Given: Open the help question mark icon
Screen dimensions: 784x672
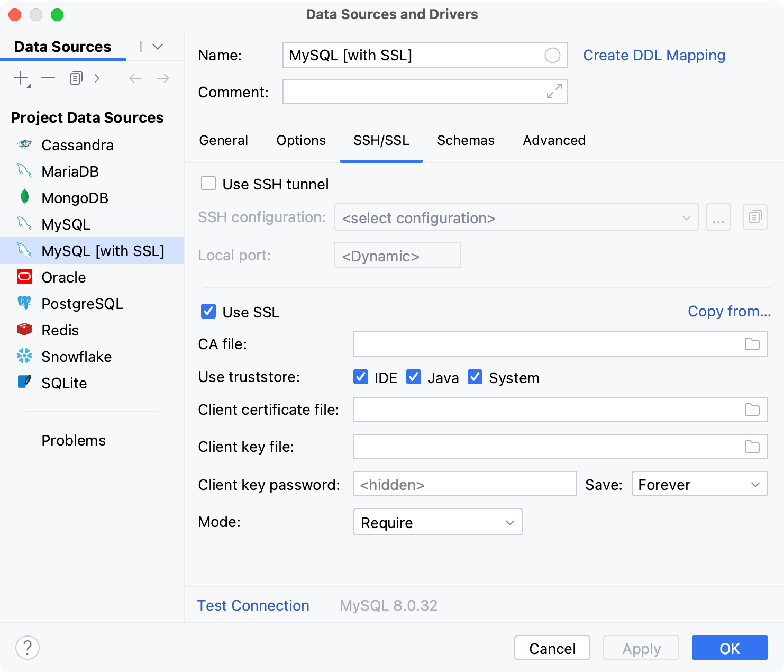Looking at the screenshot, I should point(28,647).
